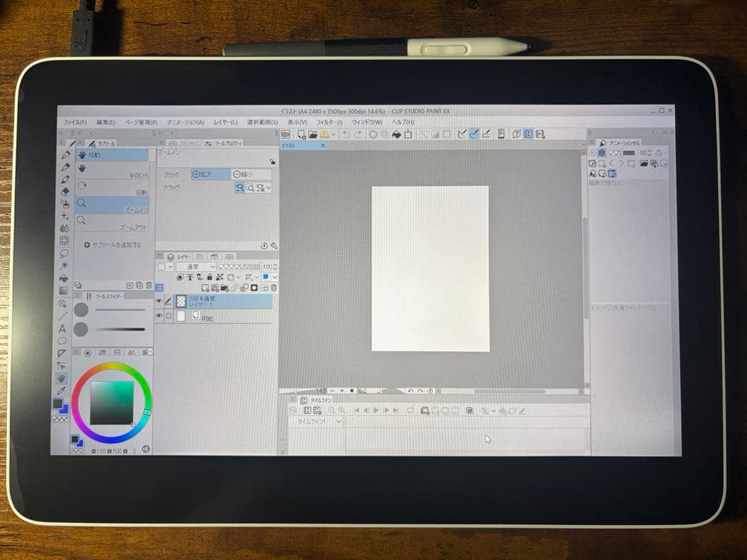Click the レイヤー 1 thumbnail
The width and height of the screenshot is (747, 560).
tap(181, 302)
